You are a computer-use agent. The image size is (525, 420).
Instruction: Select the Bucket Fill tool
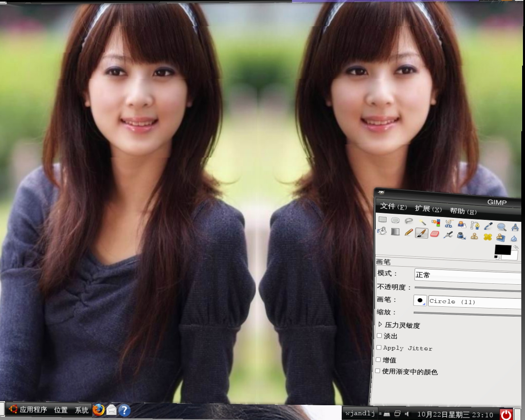coord(382,231)
